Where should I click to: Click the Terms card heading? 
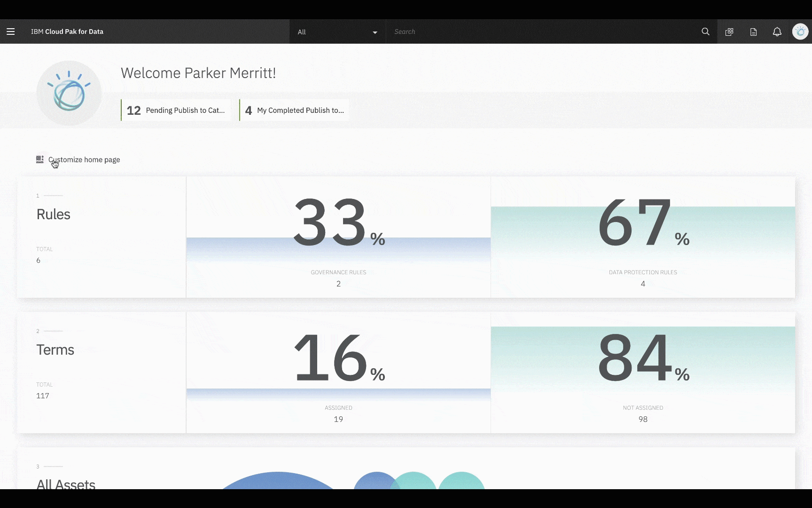55,349
